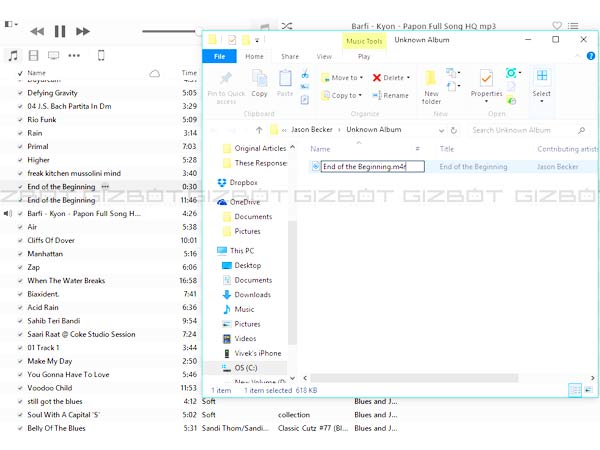The image size is (600, 450).
Task: Click the Rename button in Organize group
Action: click(391, 95)
